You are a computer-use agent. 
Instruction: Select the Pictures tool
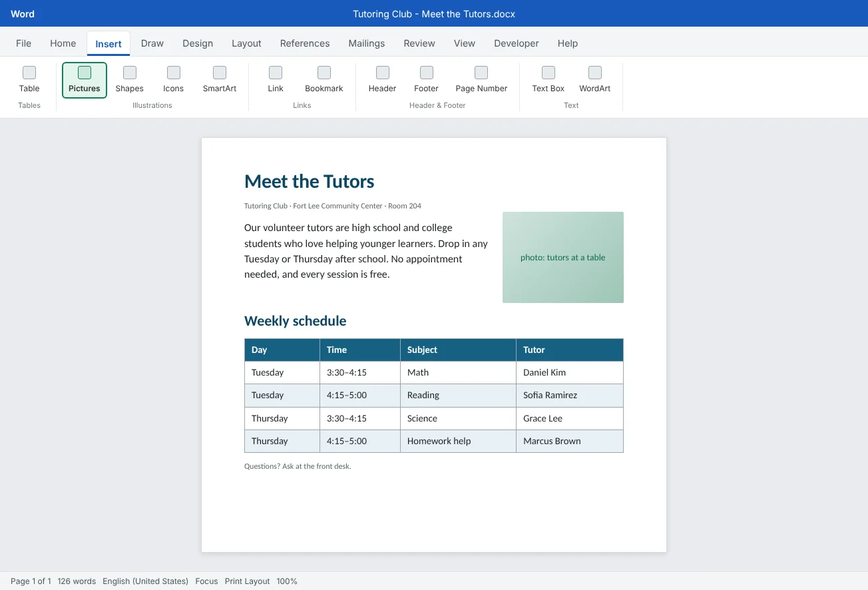tap(85, 80)
